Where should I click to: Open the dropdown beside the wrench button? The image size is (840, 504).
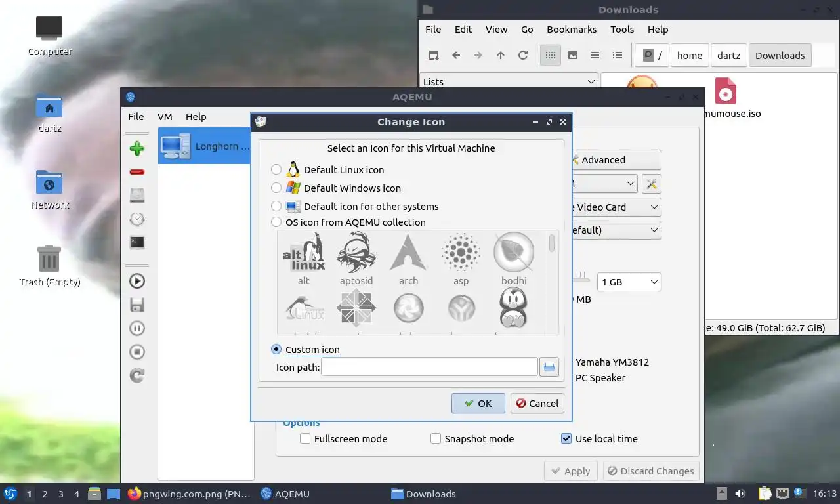(x=604, y=184)
